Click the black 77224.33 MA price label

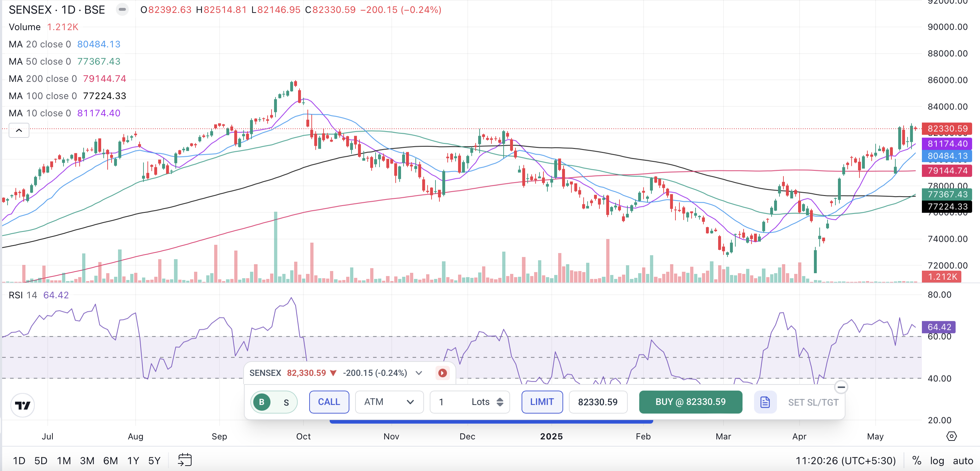point(947,206)
